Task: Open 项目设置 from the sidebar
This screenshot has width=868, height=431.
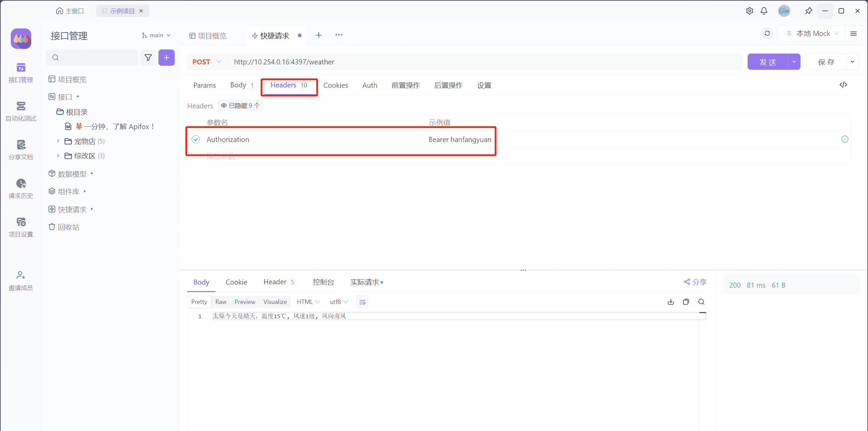Action: click(x=21, y=226)
